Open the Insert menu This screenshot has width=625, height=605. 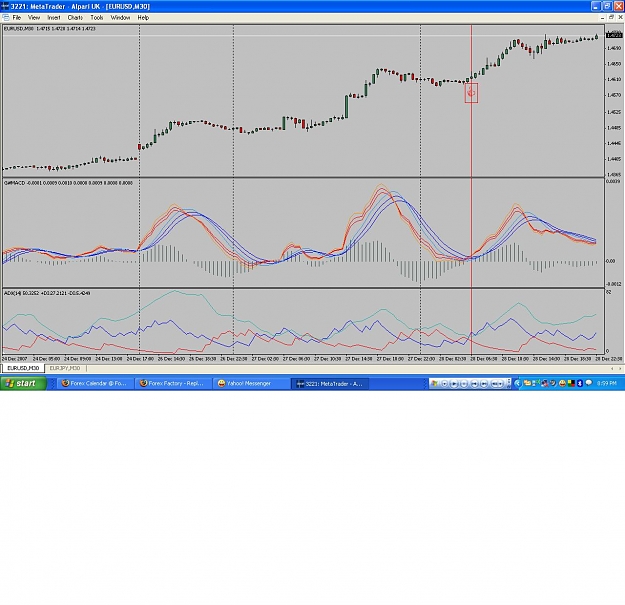(54, 18)
